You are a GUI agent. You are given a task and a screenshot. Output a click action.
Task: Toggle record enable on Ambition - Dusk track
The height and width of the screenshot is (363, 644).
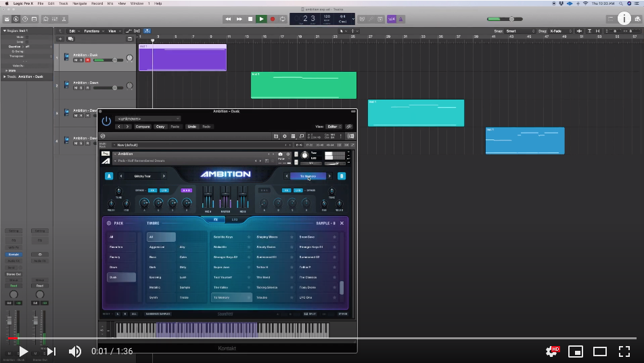click(x=87, y=60)
